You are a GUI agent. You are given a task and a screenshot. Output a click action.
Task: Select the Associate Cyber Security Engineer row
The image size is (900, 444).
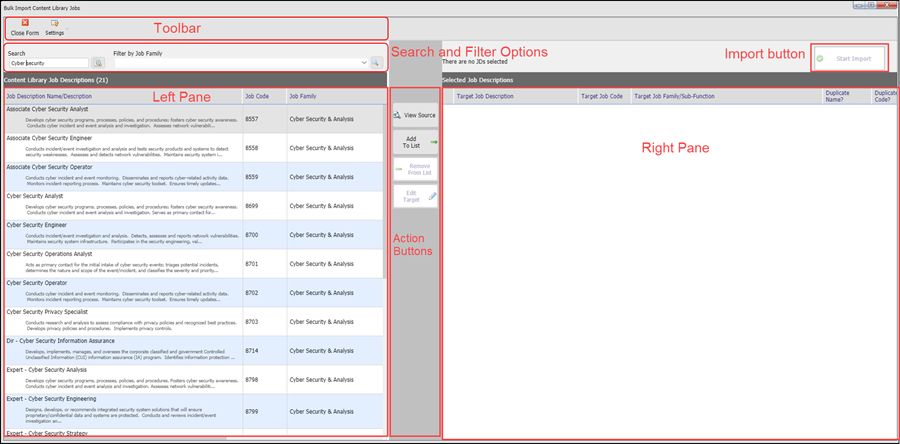coord(193,148)
